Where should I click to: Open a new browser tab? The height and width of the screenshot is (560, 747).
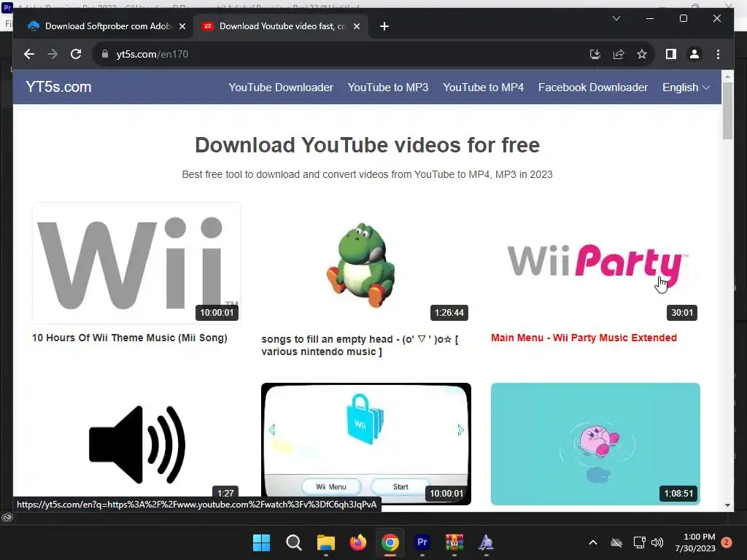(384, 26)
